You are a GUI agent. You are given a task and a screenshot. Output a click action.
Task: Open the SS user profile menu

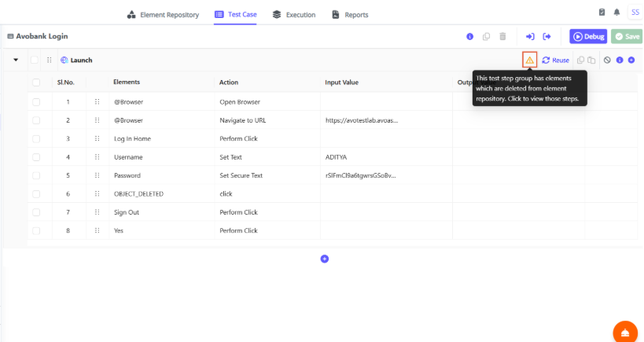635,13
